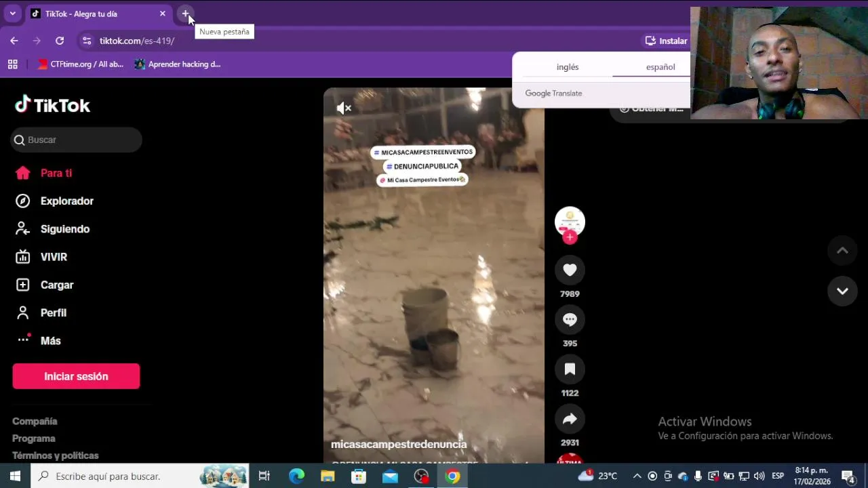868x488 pixels.
Task: Open a new browser tab
Action: (x=185, y=14)
